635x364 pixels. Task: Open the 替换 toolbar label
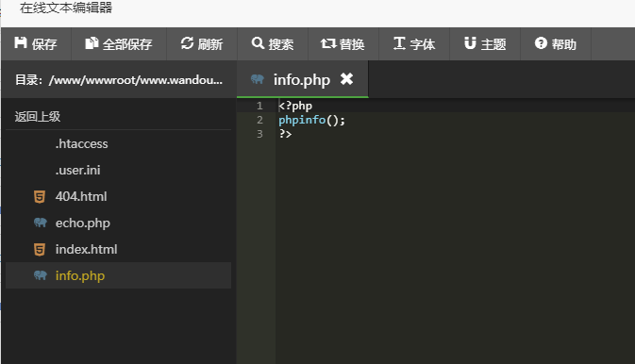coord(352,44)
